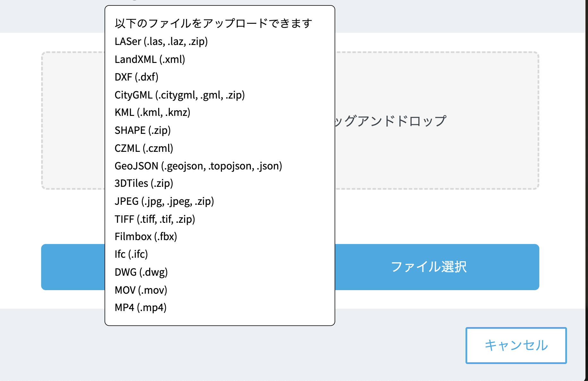This screenshot has height=381, width=588.
Task: Click the KML (.kml, .kmz) line
Action: (152, 112)
